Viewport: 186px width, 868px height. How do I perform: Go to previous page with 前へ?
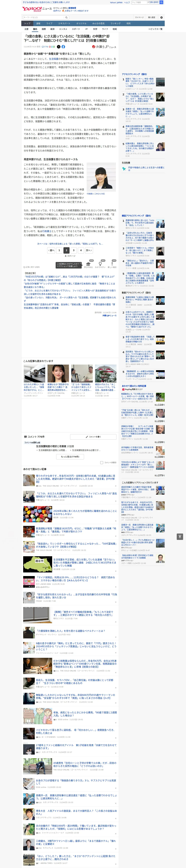(51, 250)
